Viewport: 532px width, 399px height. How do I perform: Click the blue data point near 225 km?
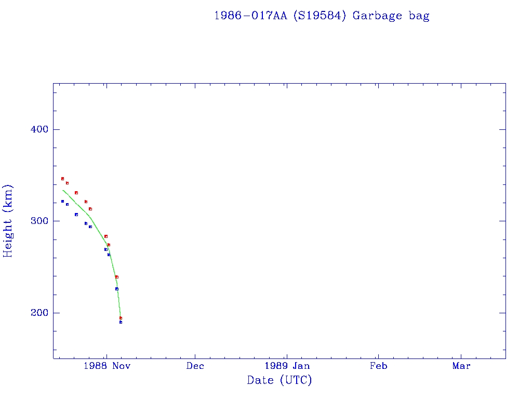point(117,289)
